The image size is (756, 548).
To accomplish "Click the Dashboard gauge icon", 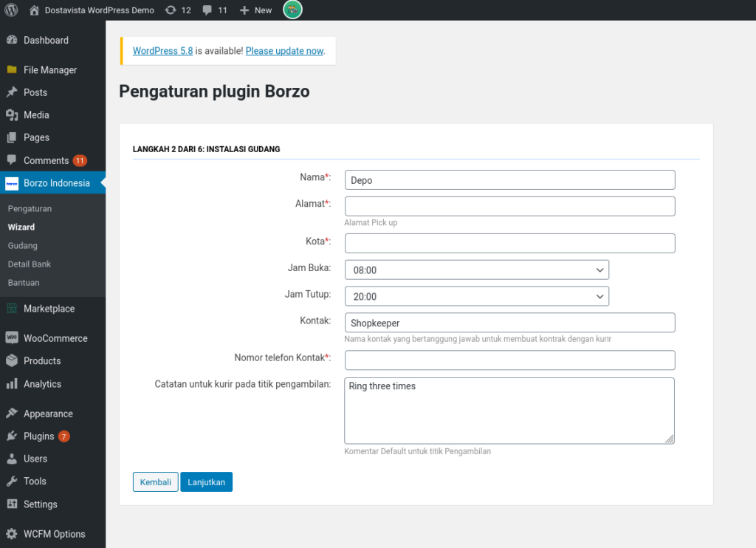I will click(x=12, y=40).
